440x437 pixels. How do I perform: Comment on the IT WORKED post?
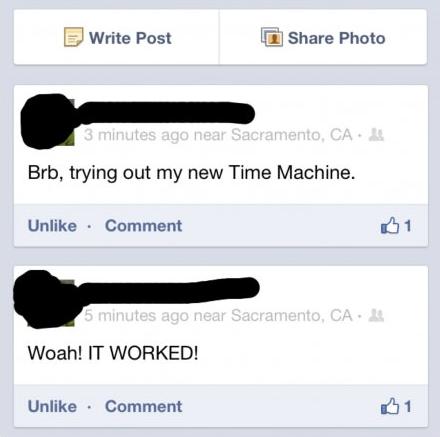(144, 406)
